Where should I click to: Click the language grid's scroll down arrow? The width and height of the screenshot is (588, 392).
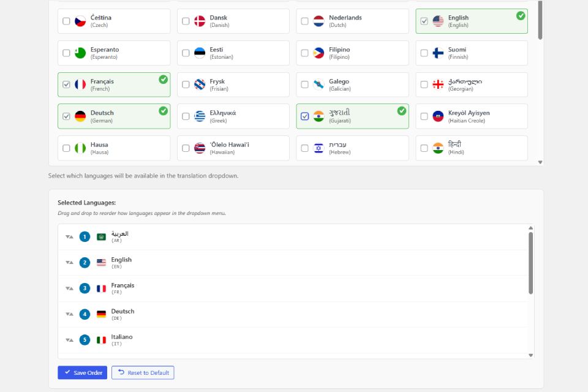click(x=540, y=162)
